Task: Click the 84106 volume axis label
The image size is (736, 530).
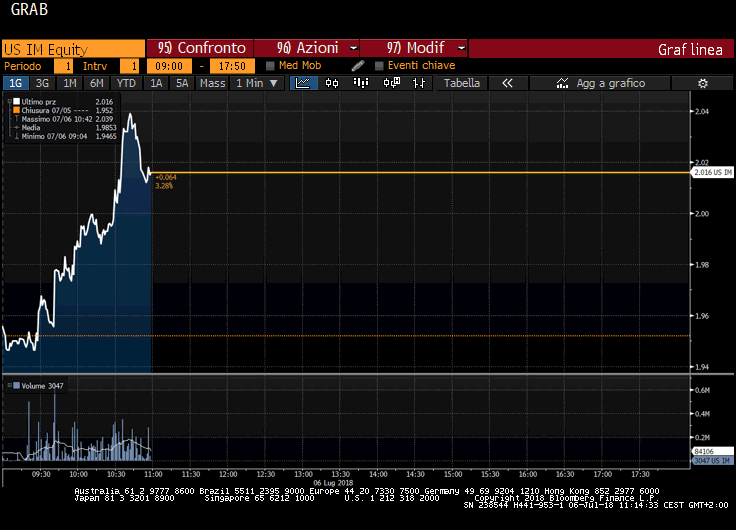Action: (x=713, y=451)
